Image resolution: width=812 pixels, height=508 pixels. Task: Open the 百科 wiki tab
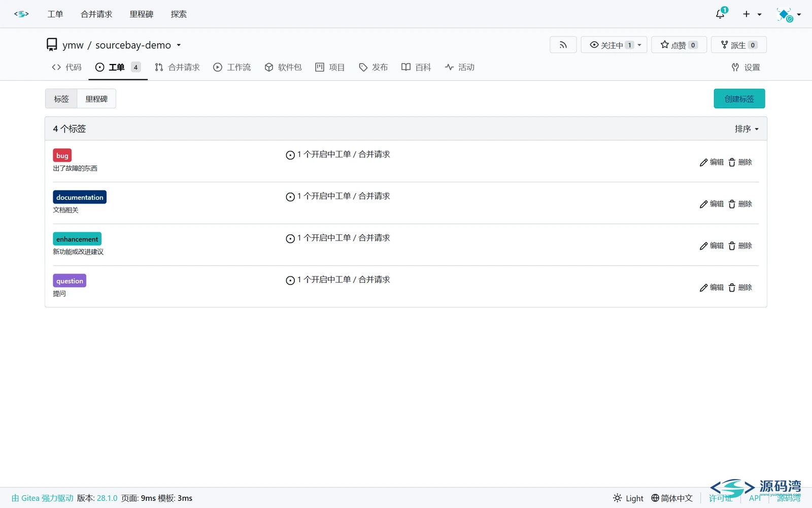(x=416, y=67)
